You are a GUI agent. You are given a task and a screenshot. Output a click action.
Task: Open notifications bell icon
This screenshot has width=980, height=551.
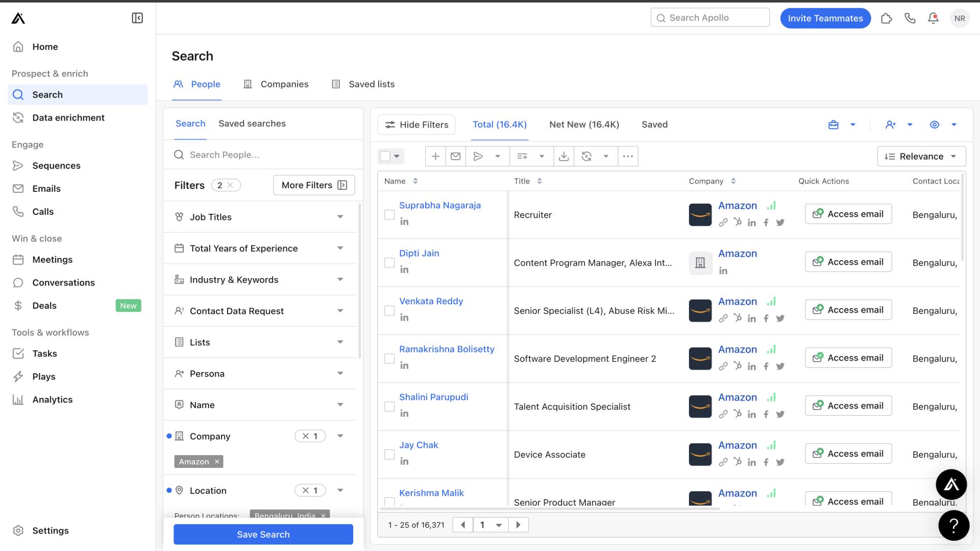click(934, 18)
